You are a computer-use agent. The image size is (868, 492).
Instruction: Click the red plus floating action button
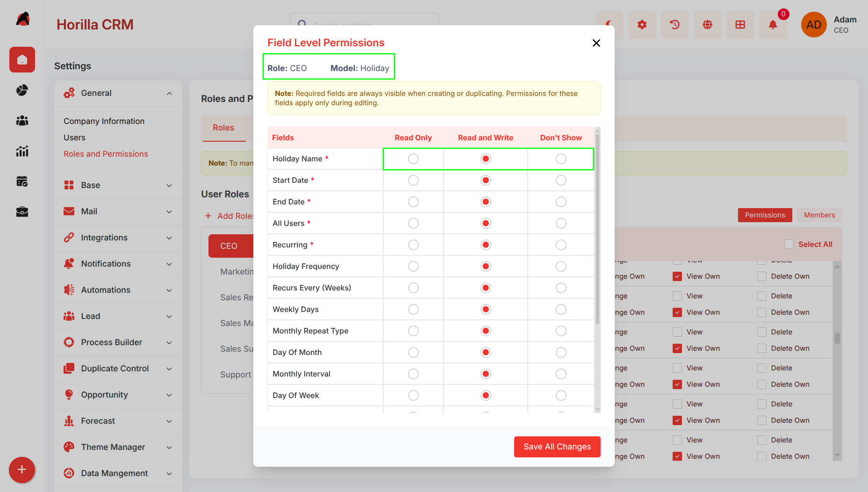pyautogui.click(x=22, y=470)
